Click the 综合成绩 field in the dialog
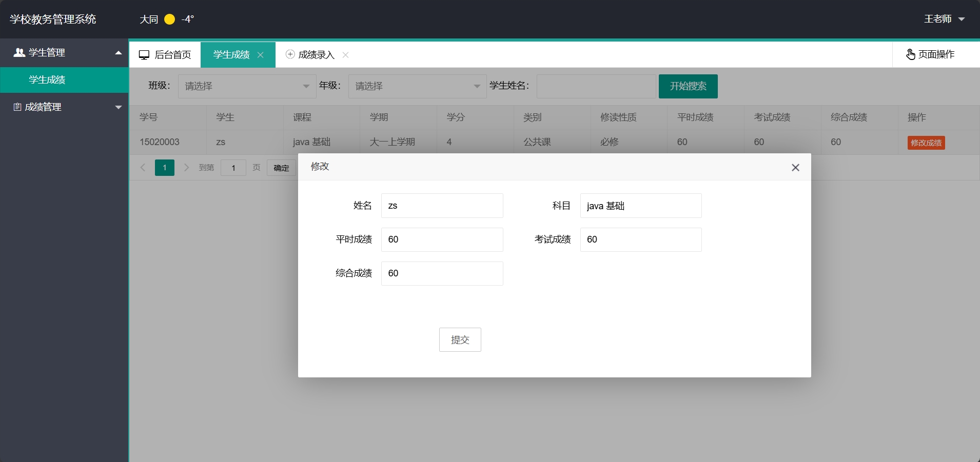 (x=441, y=273)
